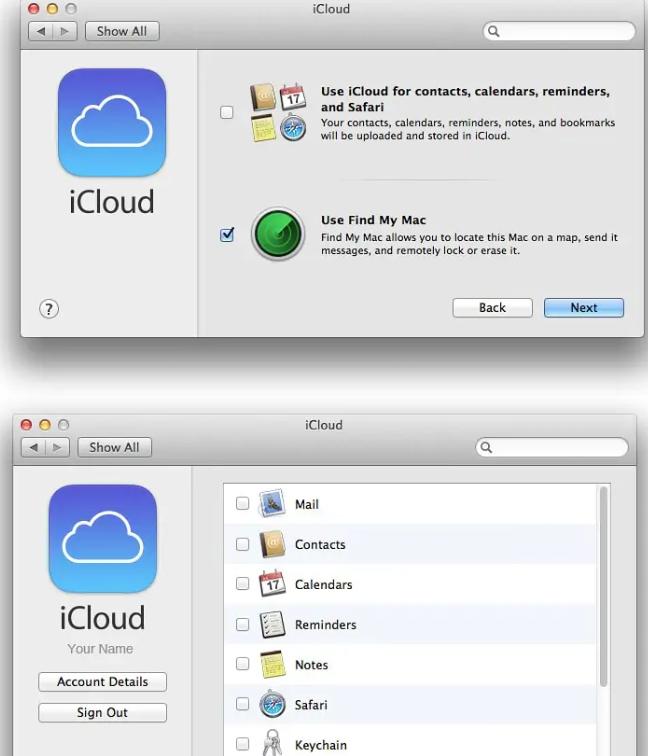
Task: Go forward using the bottom window's right arrow
Action: point(57,447)
